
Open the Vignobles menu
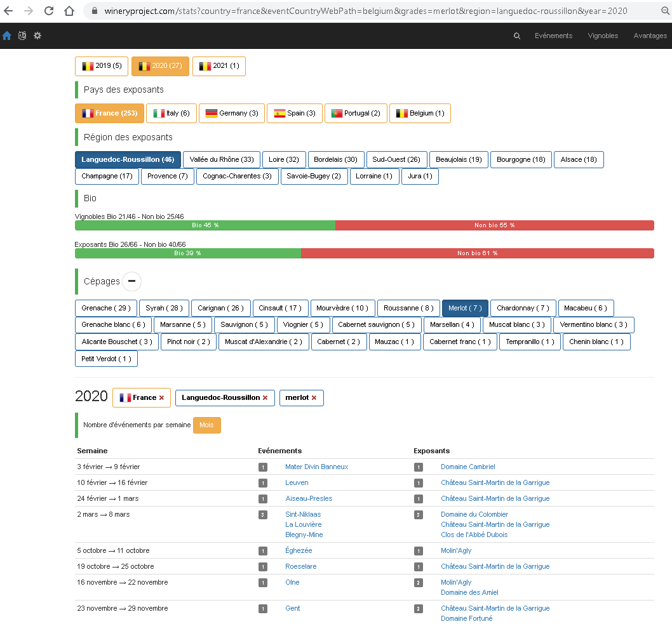603,36
